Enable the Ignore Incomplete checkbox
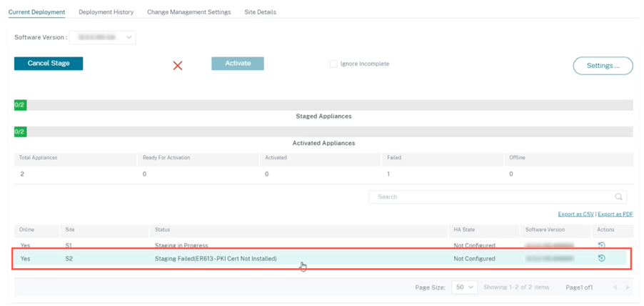The height and width of the screenshot is (306, 644). tap(333, 64)
